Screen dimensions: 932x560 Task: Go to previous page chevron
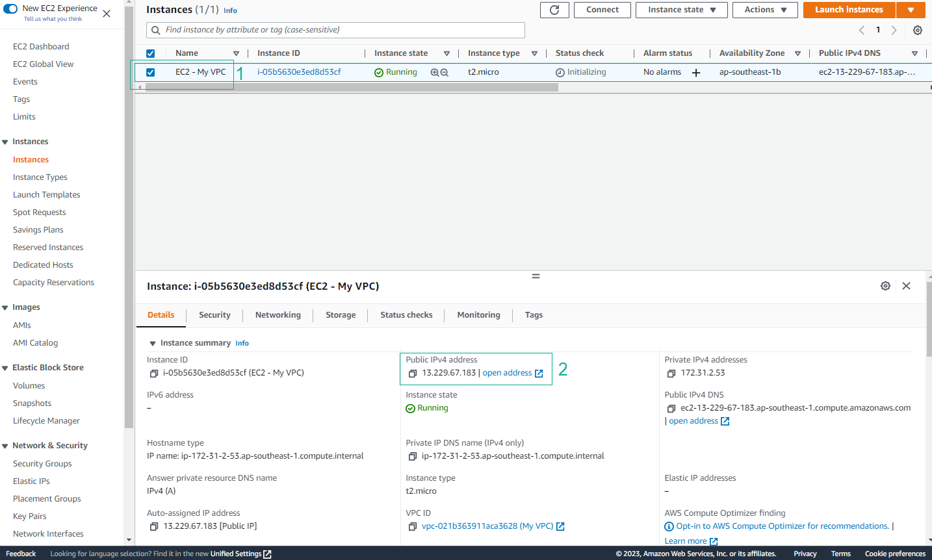point(862,30)
